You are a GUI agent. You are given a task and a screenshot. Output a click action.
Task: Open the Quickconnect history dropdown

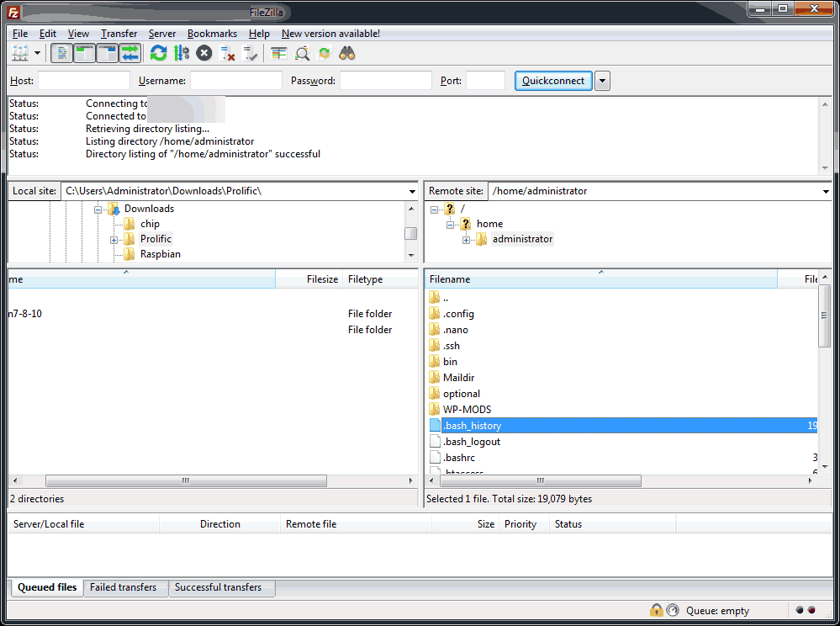click(x=602, y=81)
